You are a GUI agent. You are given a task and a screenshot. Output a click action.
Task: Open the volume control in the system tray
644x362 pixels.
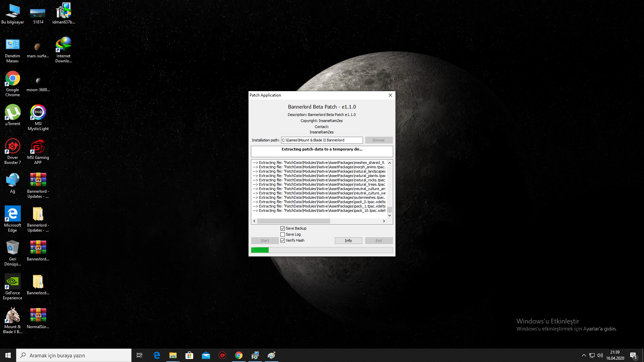click(600, 355)
